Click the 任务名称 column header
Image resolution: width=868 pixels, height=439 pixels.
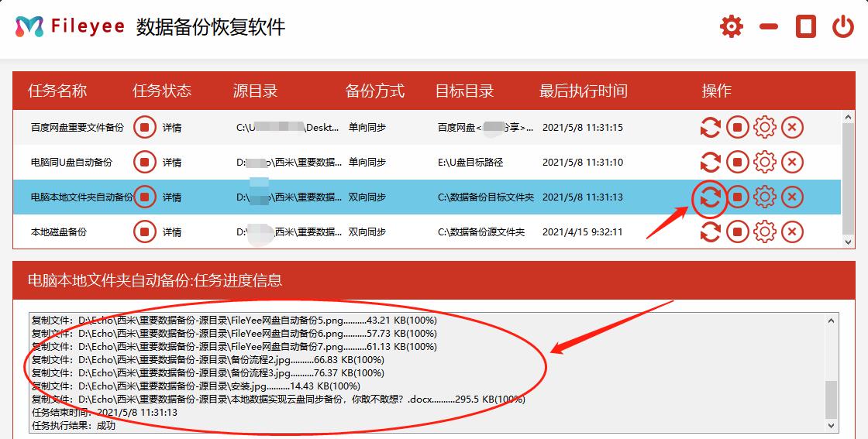click(x=57, y=91)
